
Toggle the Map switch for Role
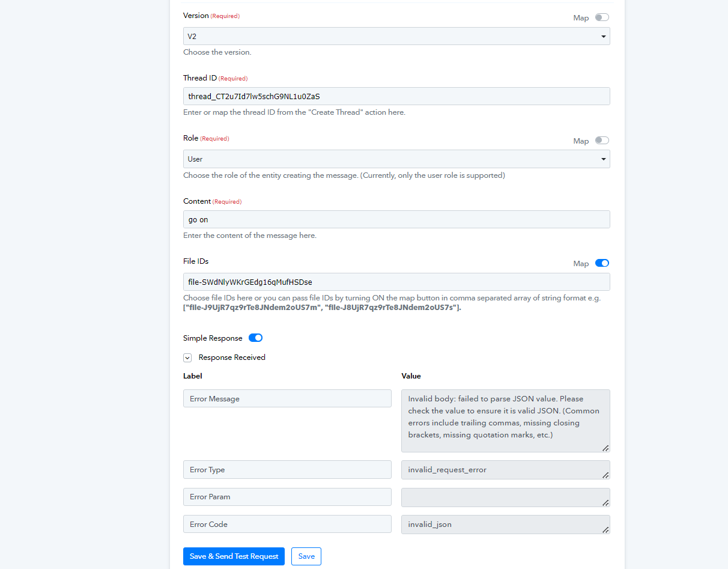coord(602,141)
